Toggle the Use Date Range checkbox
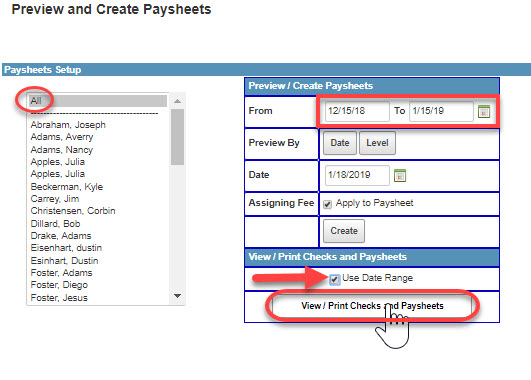The image size is (531, 380). 334,279
